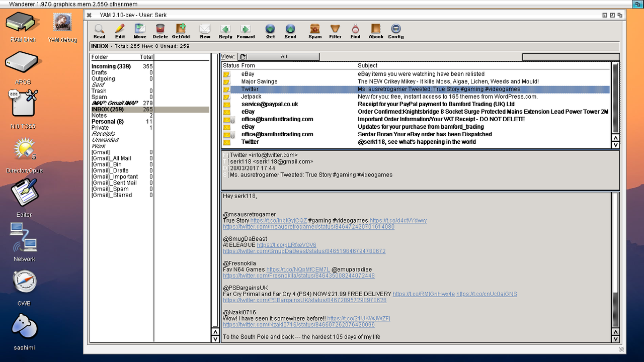Screen dimensions: 644x362
Task: Mark as junk using the Spam icon
Action: coord(315,31)
